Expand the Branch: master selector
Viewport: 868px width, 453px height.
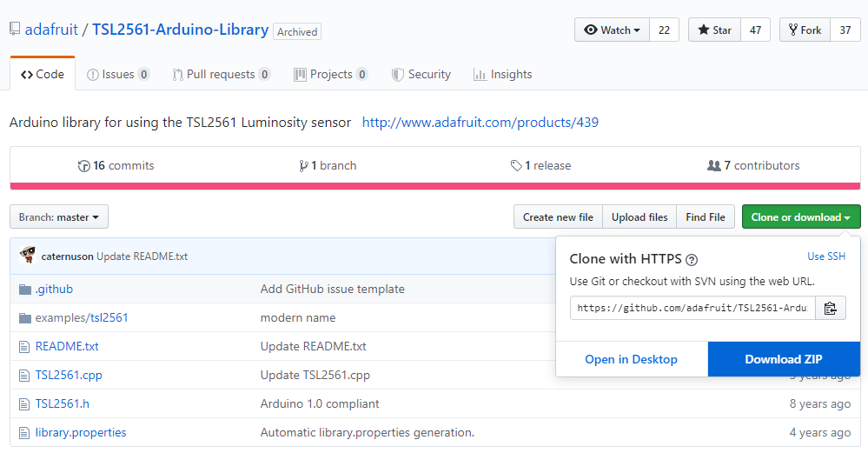tap(59, 217)
